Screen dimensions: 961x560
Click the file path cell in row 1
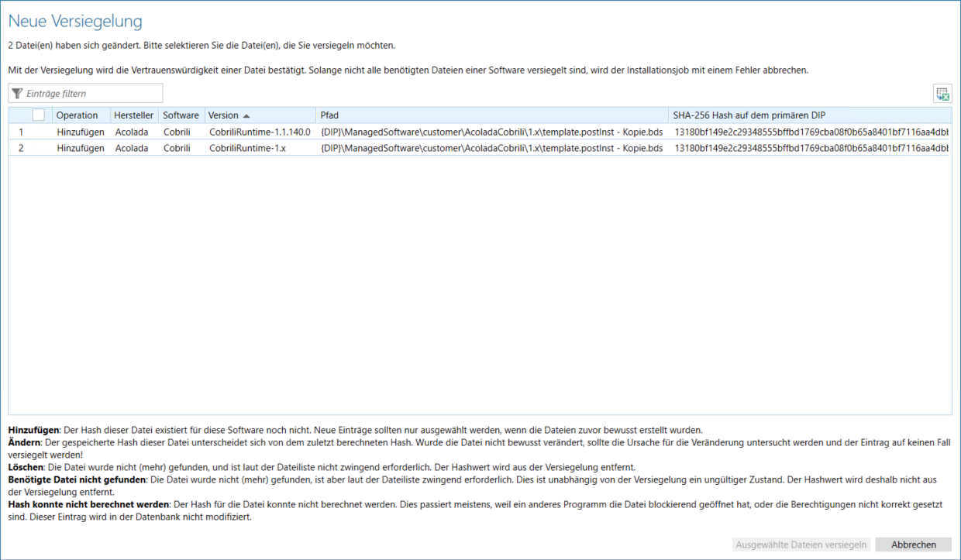coord(491,132)
